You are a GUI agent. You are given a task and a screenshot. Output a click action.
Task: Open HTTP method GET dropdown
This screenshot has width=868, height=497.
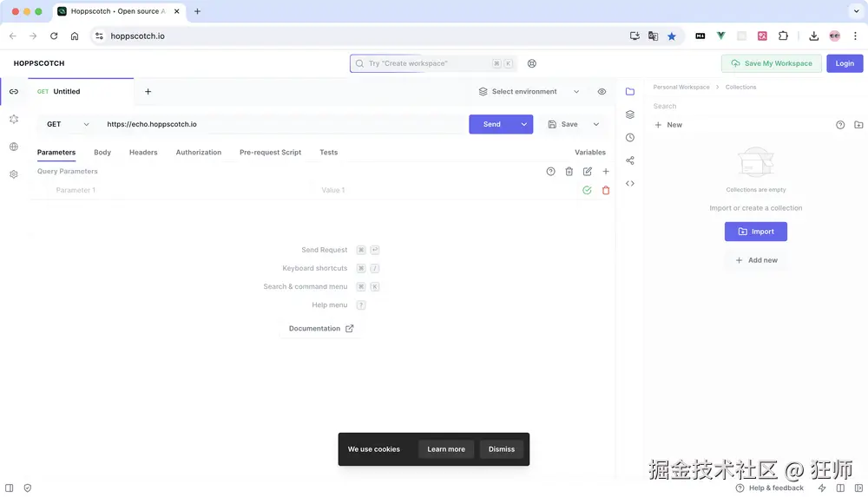tap(68, 125)
